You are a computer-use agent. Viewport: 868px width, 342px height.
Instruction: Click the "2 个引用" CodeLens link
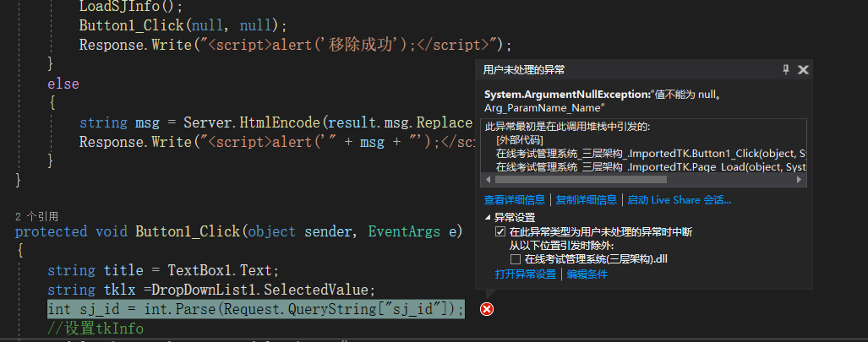point(36,216)
